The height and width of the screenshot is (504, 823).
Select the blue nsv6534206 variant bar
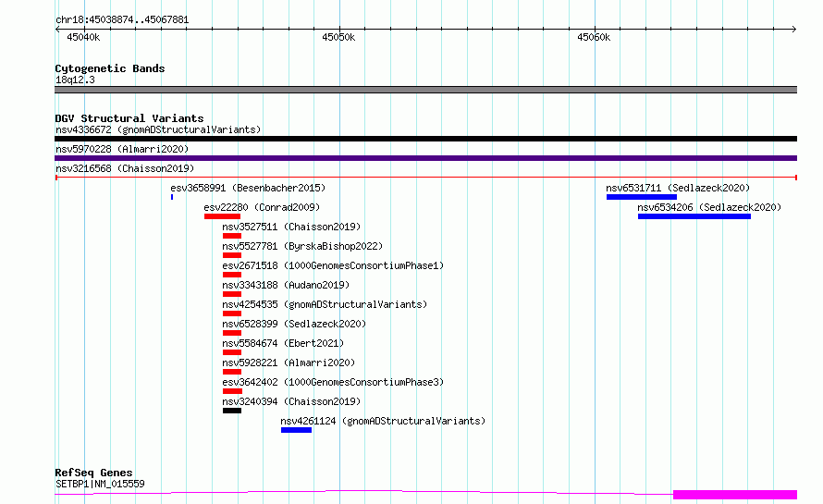(x=694, y=216)
